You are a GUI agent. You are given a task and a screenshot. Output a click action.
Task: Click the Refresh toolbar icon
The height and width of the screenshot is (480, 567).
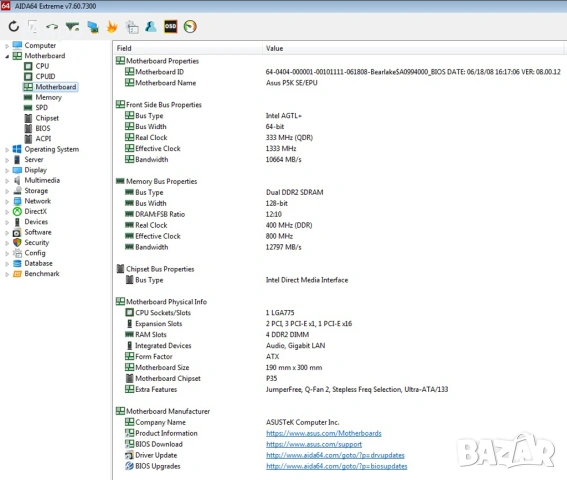point(14,26)
